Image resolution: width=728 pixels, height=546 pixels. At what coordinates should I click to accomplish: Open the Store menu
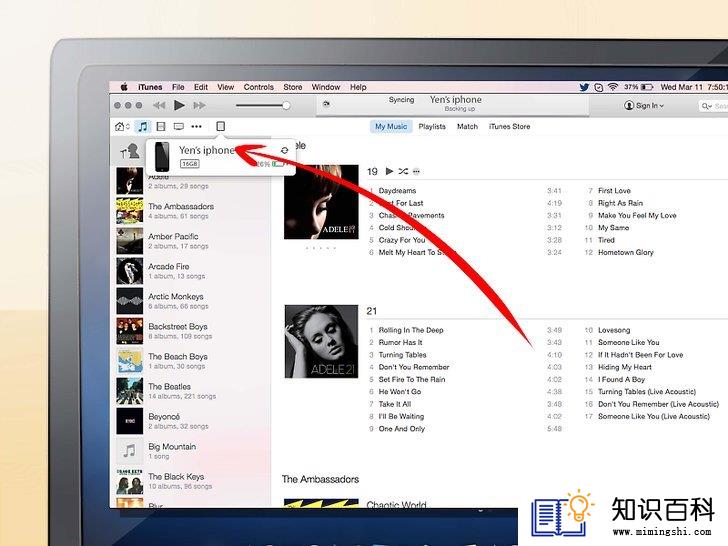[292, 87]
